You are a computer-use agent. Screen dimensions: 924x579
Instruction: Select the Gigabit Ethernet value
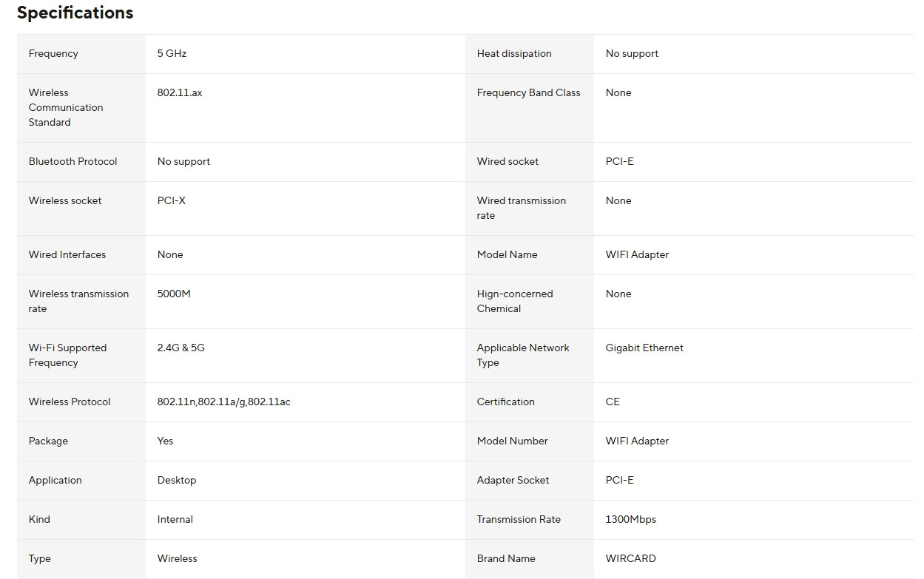[644, 348]
